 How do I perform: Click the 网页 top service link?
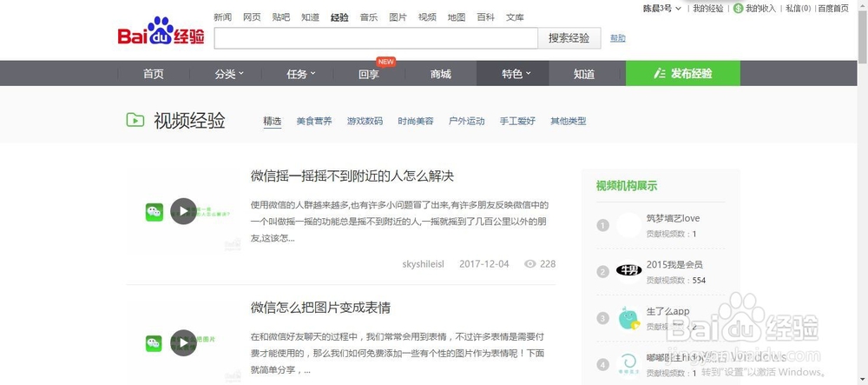(252, 17)
